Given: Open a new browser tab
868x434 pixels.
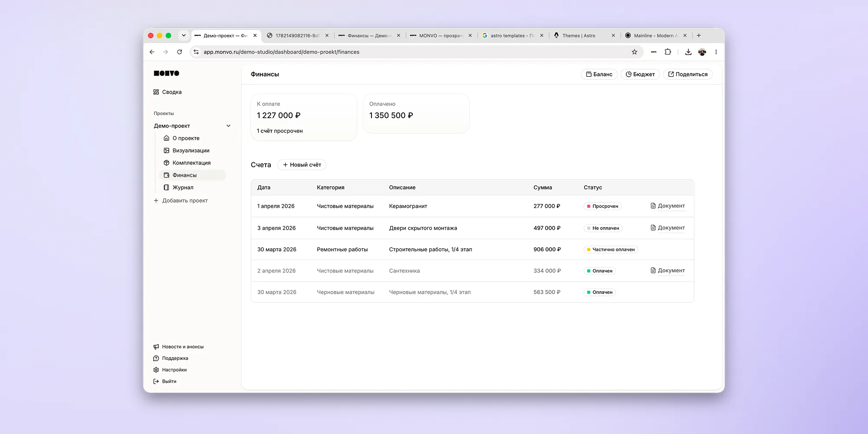Looking at the screenshot, I should 699,36.
